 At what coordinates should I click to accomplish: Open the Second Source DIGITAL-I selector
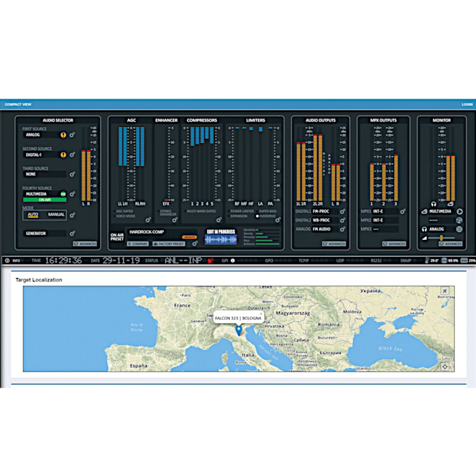[x=40, y=155]
